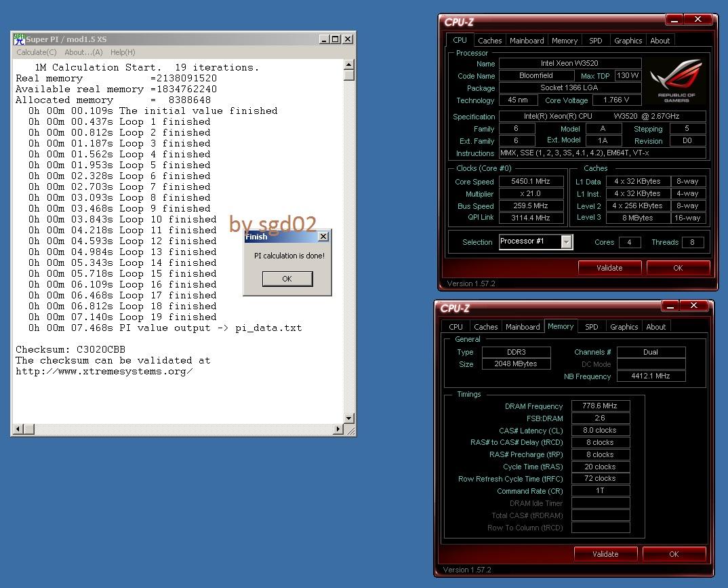Switch to SPD tab in upper CPU-Z window
Screen dimensions: 728x588
tap(596, 41)
